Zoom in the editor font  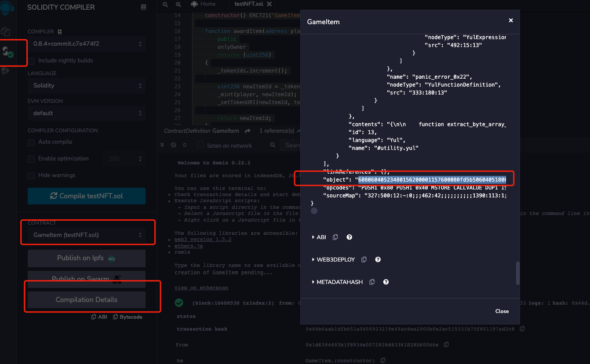coord(178,4)
